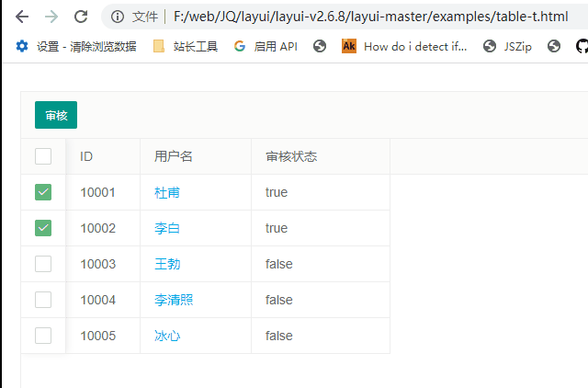Check the row 10005 checkbox

pyautogui.click(x=43, y=336)
